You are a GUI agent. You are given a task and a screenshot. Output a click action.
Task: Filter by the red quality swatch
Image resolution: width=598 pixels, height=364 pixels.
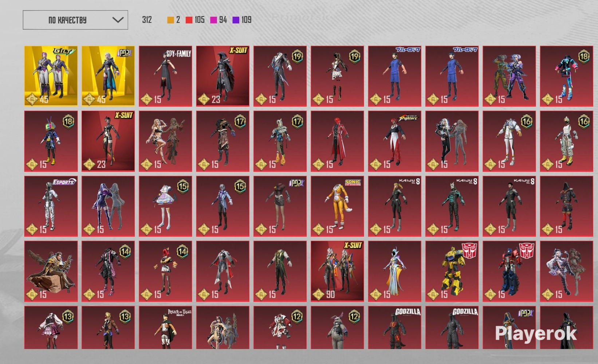[189, 20]
